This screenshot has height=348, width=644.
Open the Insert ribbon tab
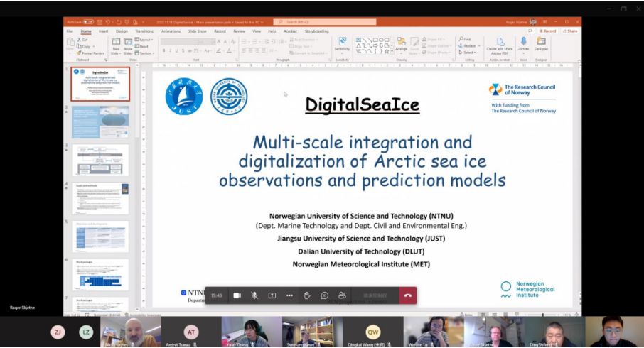(104, 31)
